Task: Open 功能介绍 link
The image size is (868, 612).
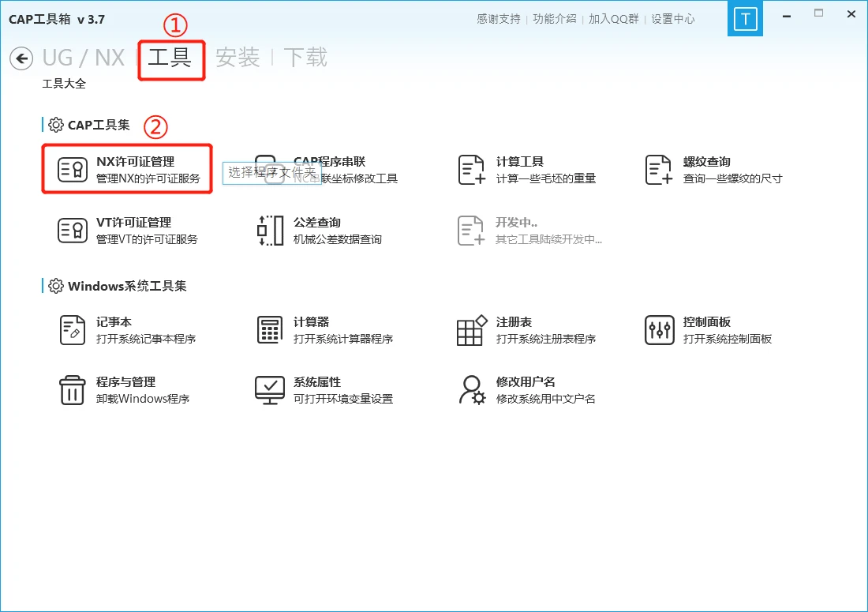Action: [x=555, y=19]
